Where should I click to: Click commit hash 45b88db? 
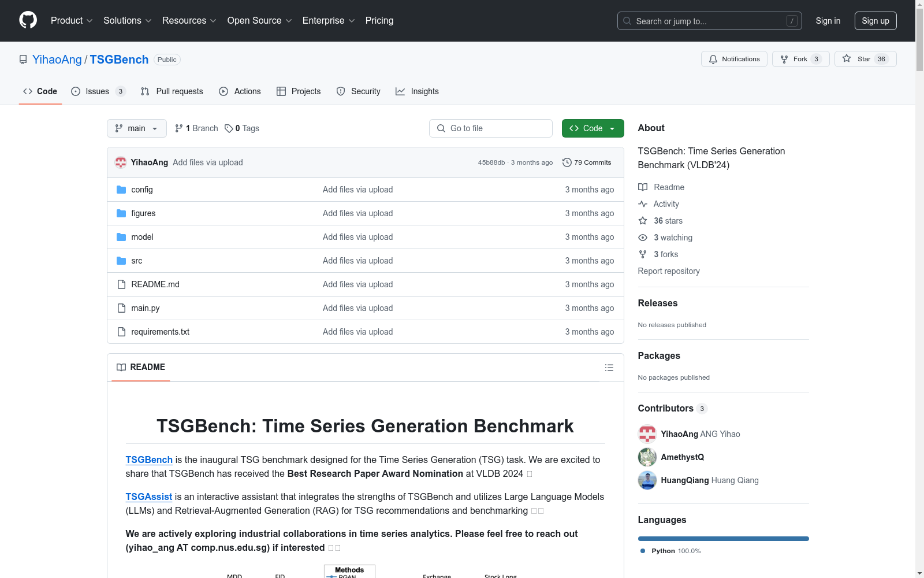(491, 162)
